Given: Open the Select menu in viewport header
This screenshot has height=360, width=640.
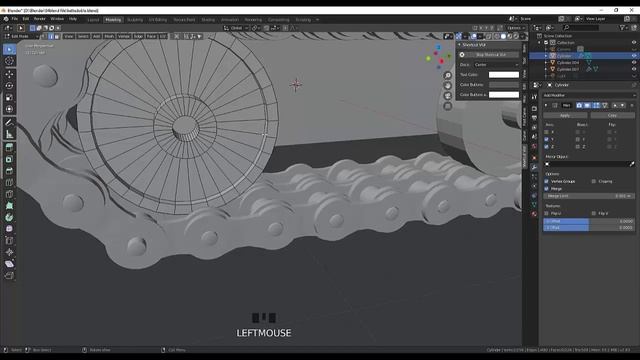Looking at the screenshot, I should [83, 36].
